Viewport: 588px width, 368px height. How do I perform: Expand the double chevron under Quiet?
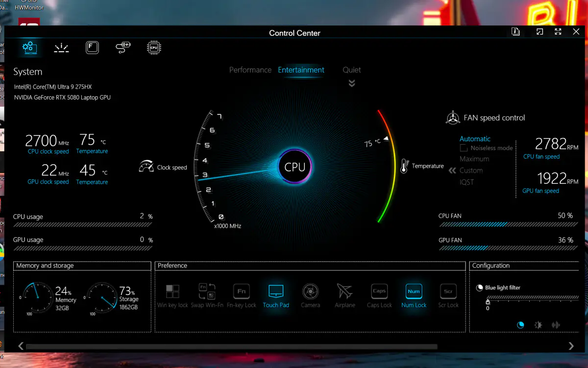click(352, 83)
